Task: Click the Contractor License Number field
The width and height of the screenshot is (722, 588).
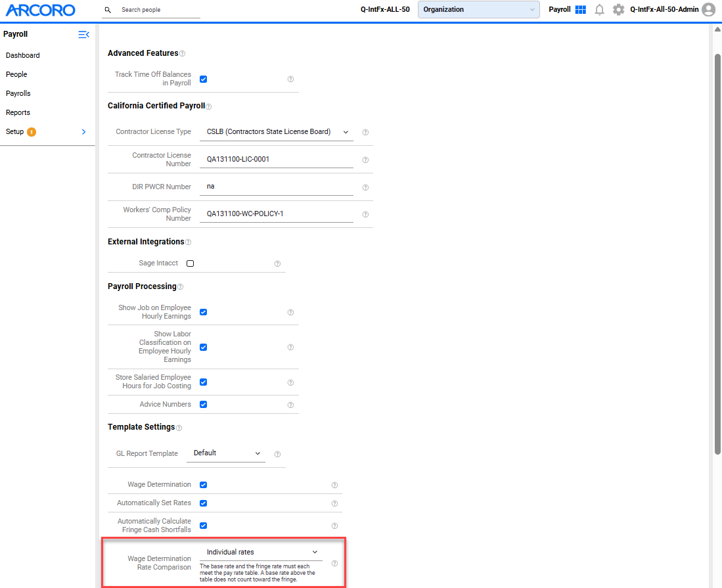Action: click(277, 159)
